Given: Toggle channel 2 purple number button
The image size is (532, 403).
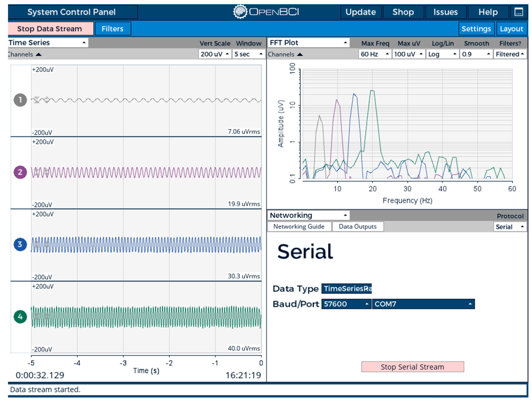Looking at the screenshot, I should tap(20, 172).
